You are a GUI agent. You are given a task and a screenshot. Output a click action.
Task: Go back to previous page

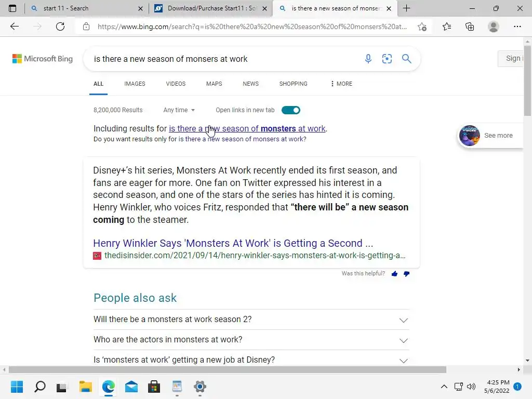(x=14, y=26)
